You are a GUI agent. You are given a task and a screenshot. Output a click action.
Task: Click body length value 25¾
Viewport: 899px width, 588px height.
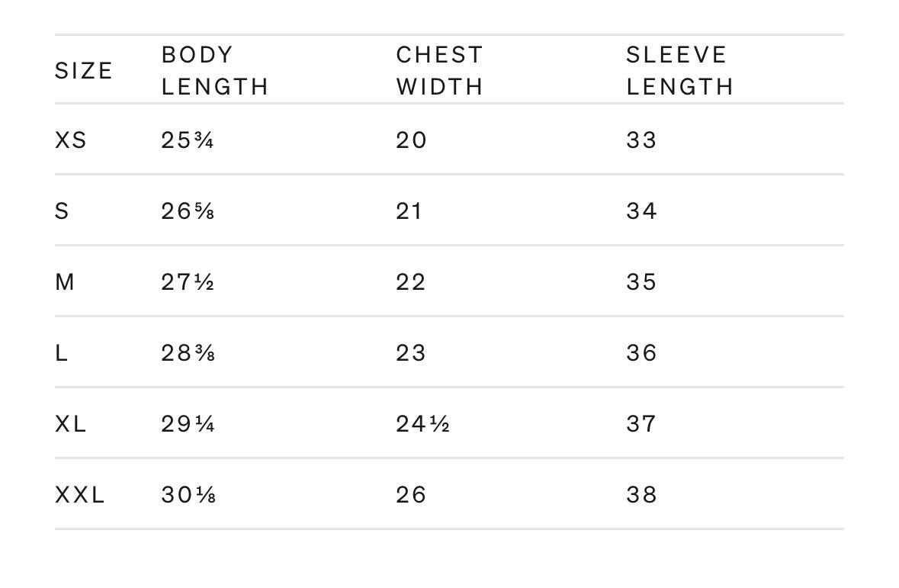click(x=188, y=140)
